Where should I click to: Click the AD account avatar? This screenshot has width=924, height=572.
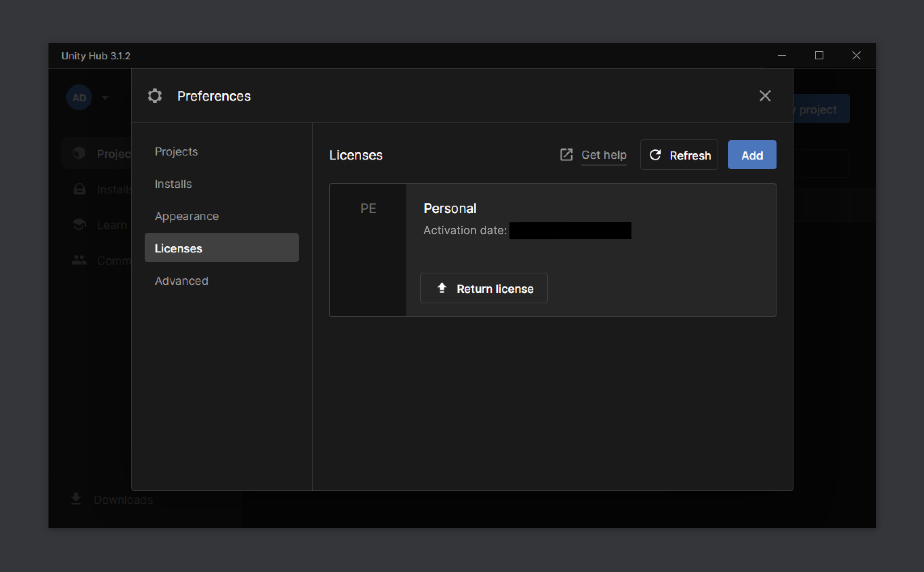[x=79, y=97]
